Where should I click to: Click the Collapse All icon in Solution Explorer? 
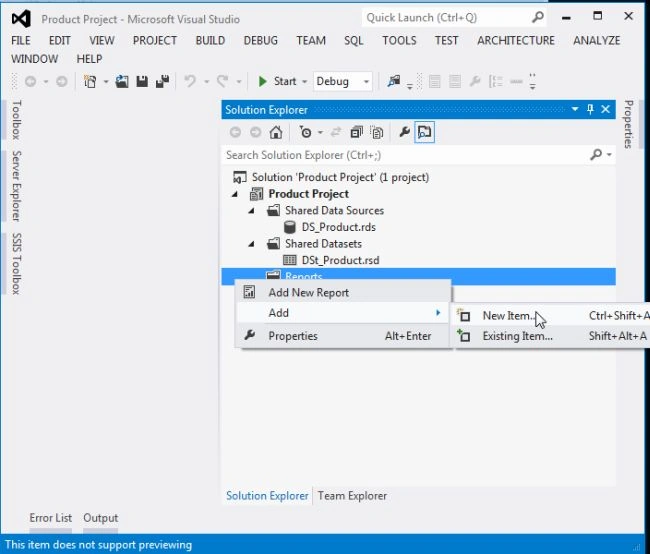pos(357,132)
